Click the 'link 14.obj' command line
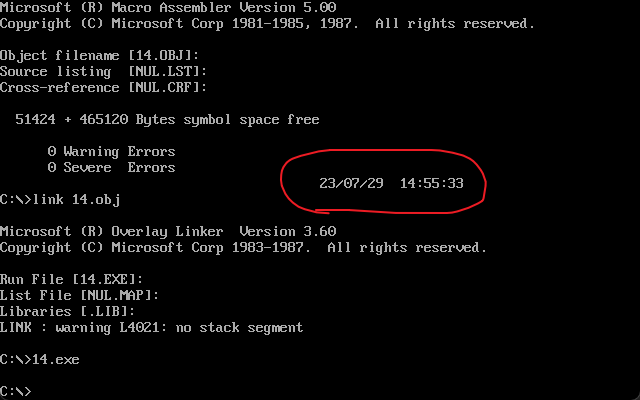The image size is (640, 400). (60, 200)
